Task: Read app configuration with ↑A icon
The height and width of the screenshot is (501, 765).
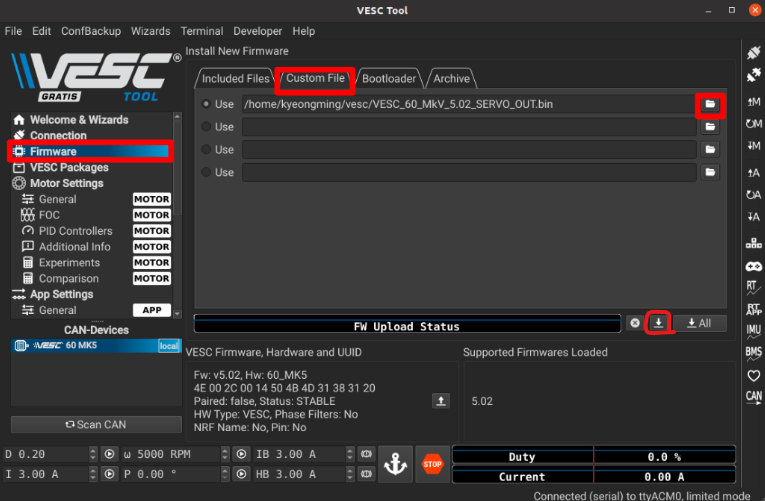Action: 754,172
